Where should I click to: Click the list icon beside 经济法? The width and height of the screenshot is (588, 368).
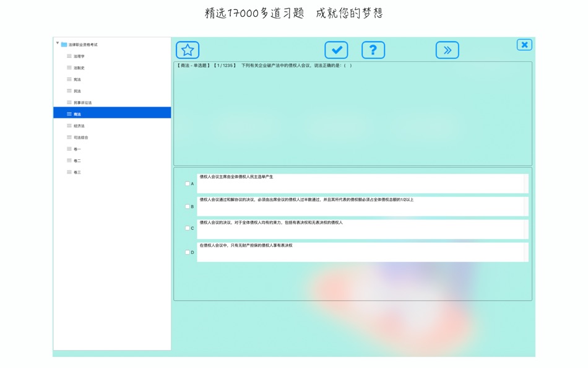click(69, 126)
